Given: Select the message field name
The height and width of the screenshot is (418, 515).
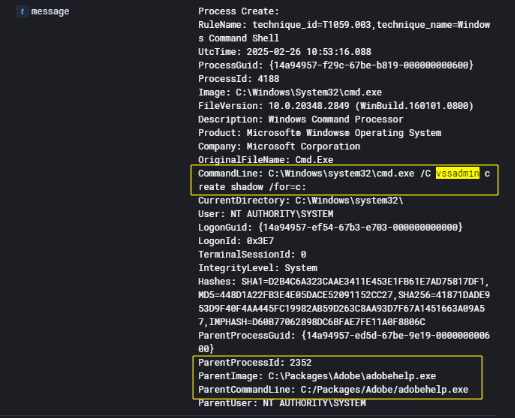Looking at the screenshot, I should pyautogui.click(x=50, y=11).
